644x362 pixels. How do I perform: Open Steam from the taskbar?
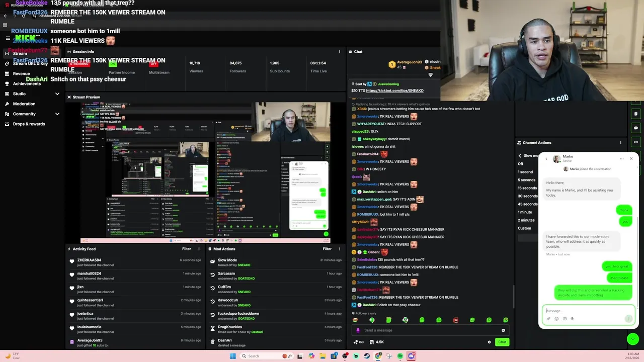[367, 356]
